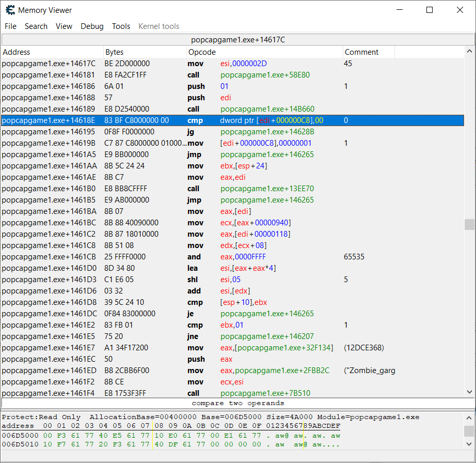
Task: Click the Bytes column header
Action: [145, 52]
